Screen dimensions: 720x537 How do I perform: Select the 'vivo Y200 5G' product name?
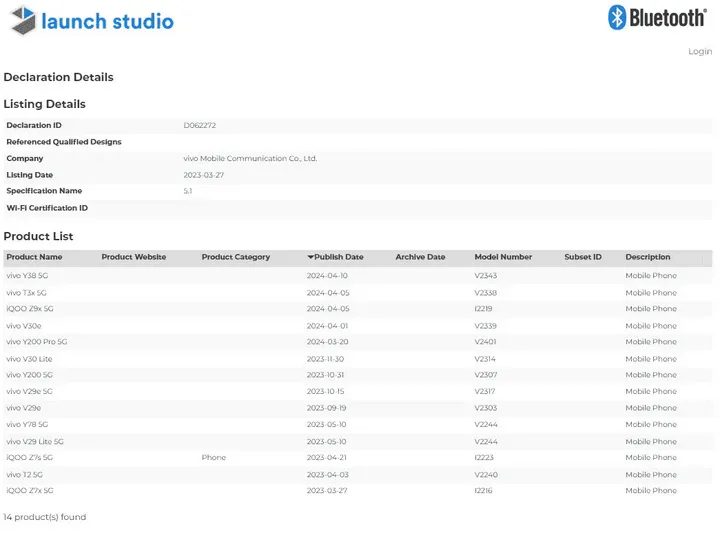pyautogui.click(x=29, y=375)
